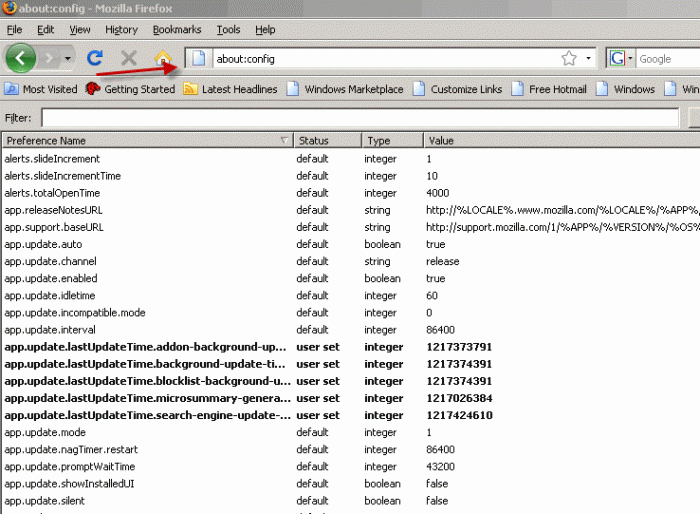Image resolution: width=700 pixels, height=514 pixels.
Task: Open the address bar history dropdown
Action: pos(588,59)
